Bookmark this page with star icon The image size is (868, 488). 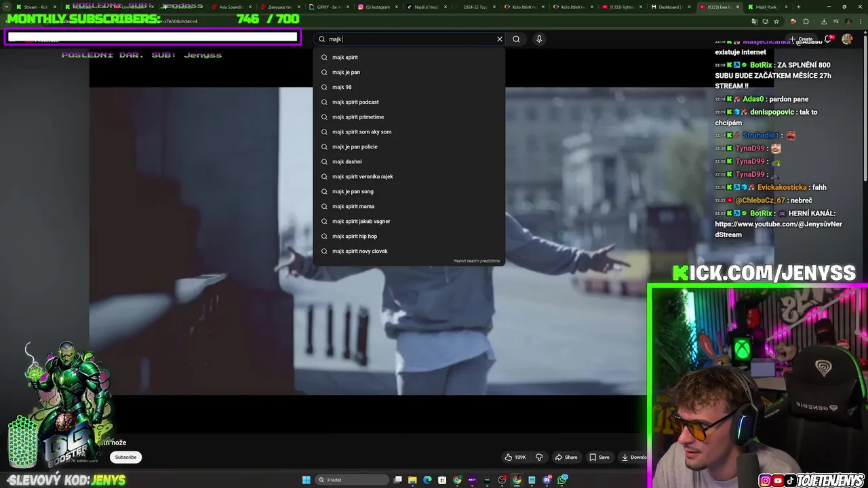[776, 21]
